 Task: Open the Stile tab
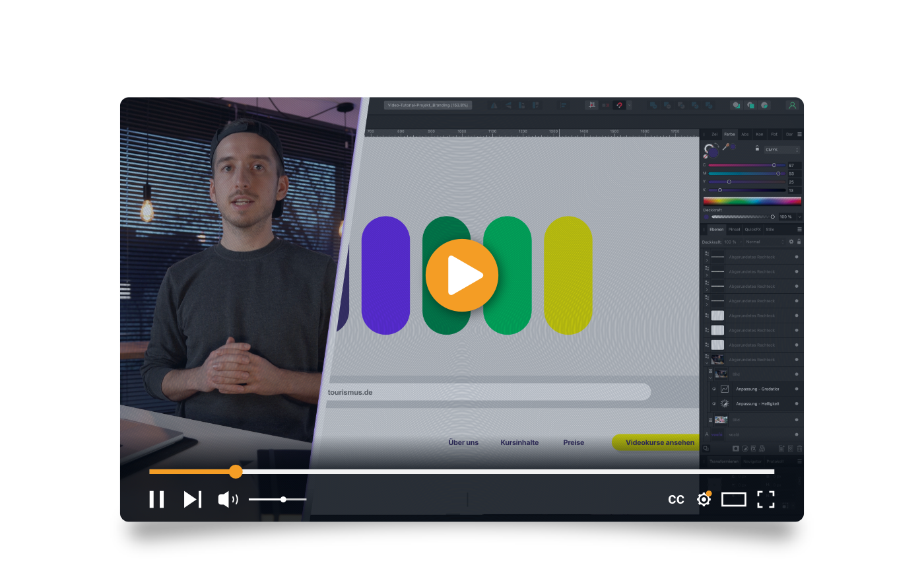point(770,229)
